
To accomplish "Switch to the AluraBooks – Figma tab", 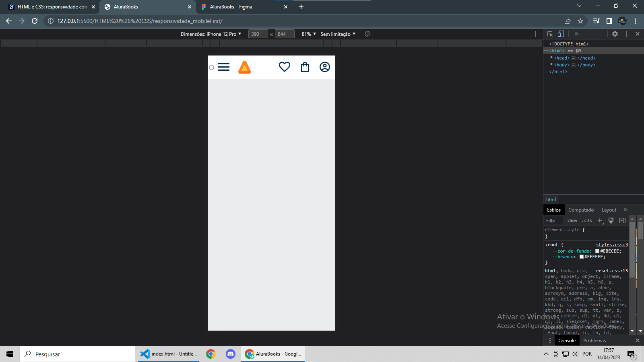I will [x=244, y=7].
